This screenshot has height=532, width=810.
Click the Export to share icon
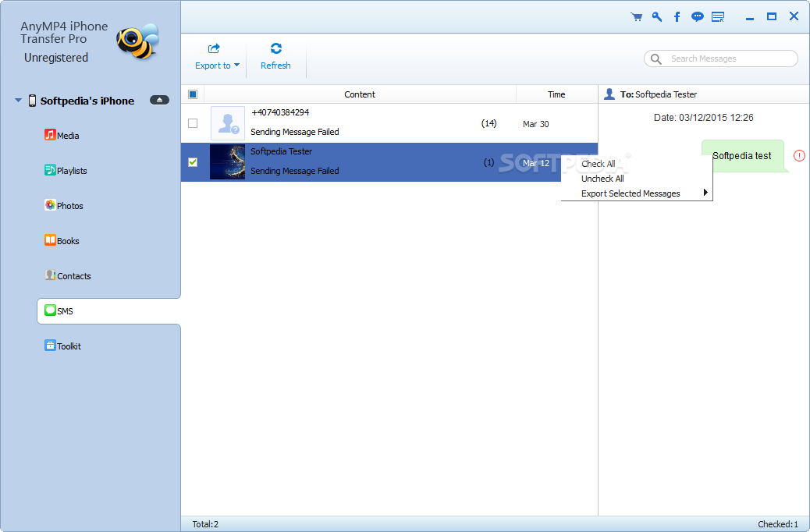pyautogui.click(x=214, y=48)
